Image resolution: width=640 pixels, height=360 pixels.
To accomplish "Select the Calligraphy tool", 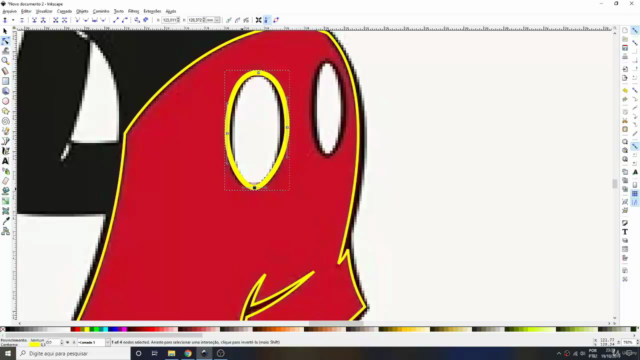I will (5, 151).
